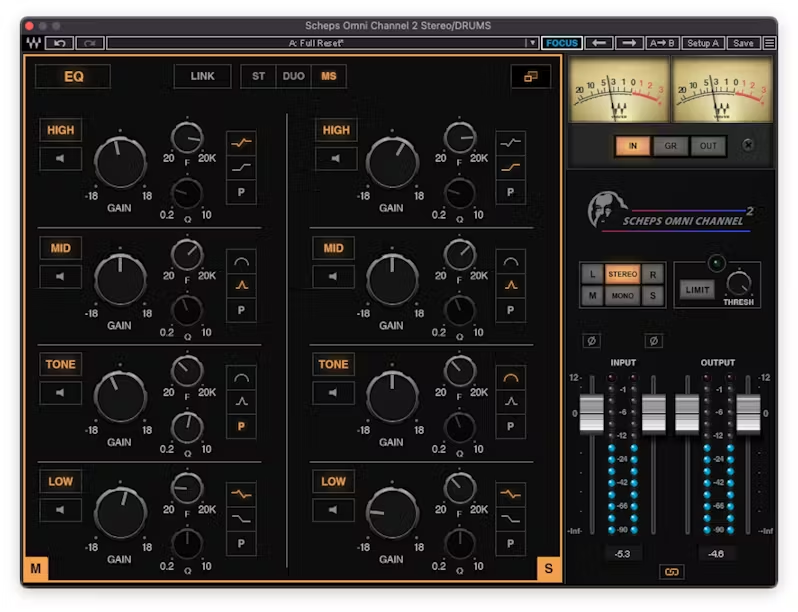Switch EQ to ST mode
The height and width of the screenshot is (612, 798).
[259, 76]
